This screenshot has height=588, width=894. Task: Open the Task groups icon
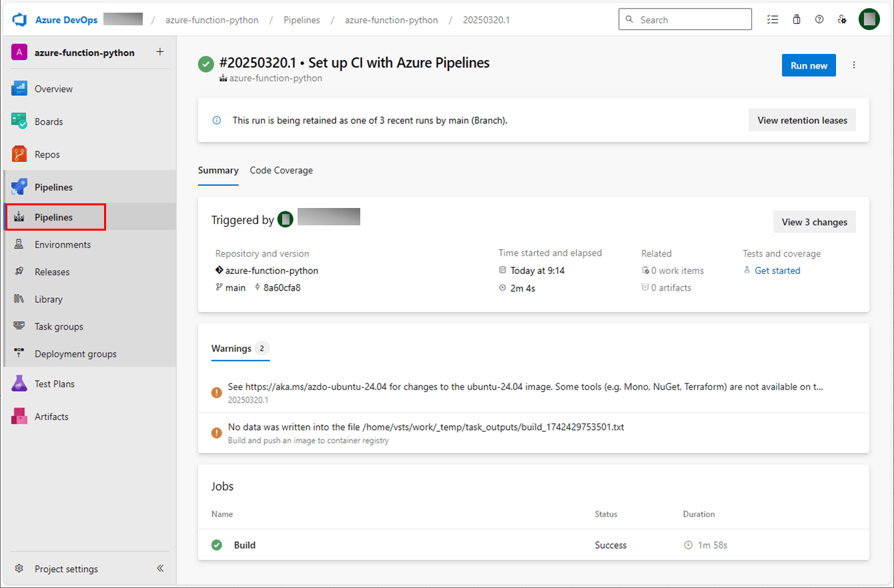[19, 327]
